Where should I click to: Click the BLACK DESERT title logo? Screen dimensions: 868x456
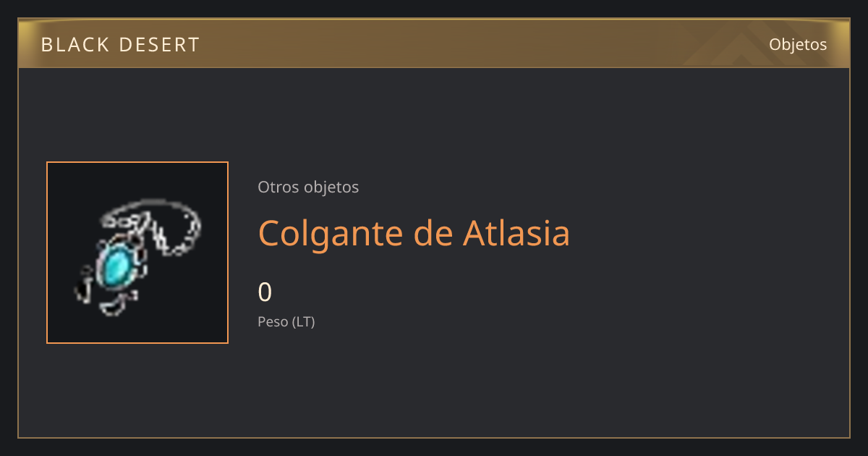[x=120, y=45]
